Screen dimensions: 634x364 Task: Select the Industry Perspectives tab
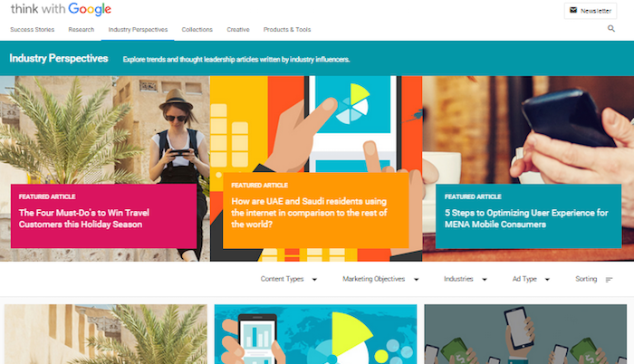pos(138,30)
